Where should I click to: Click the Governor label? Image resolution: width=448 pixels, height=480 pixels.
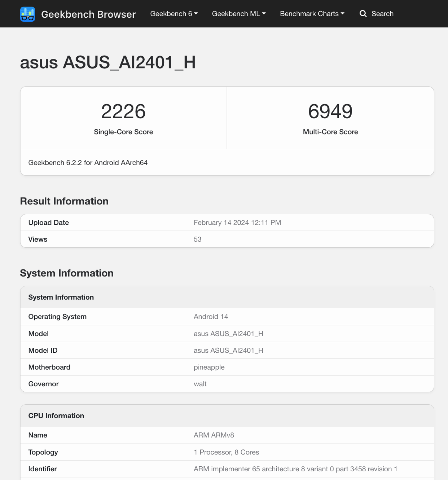point(44,384)
